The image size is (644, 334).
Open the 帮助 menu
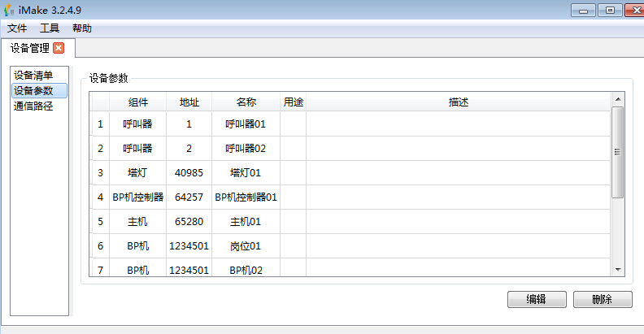tap(82, 28)
